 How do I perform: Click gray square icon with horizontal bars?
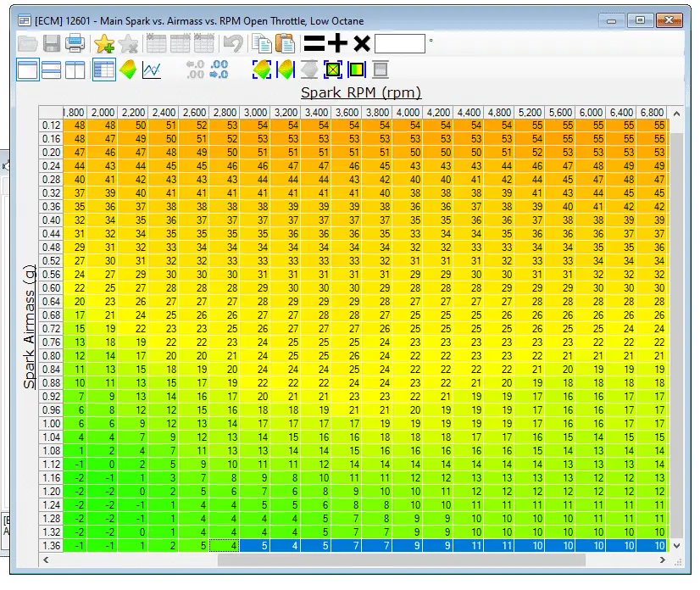[381, 70]
